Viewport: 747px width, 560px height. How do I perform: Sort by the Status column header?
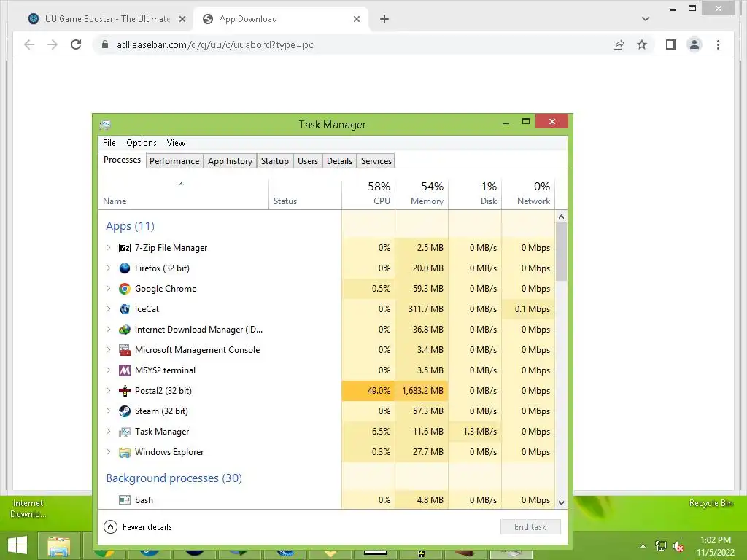[x=305, y=194]
